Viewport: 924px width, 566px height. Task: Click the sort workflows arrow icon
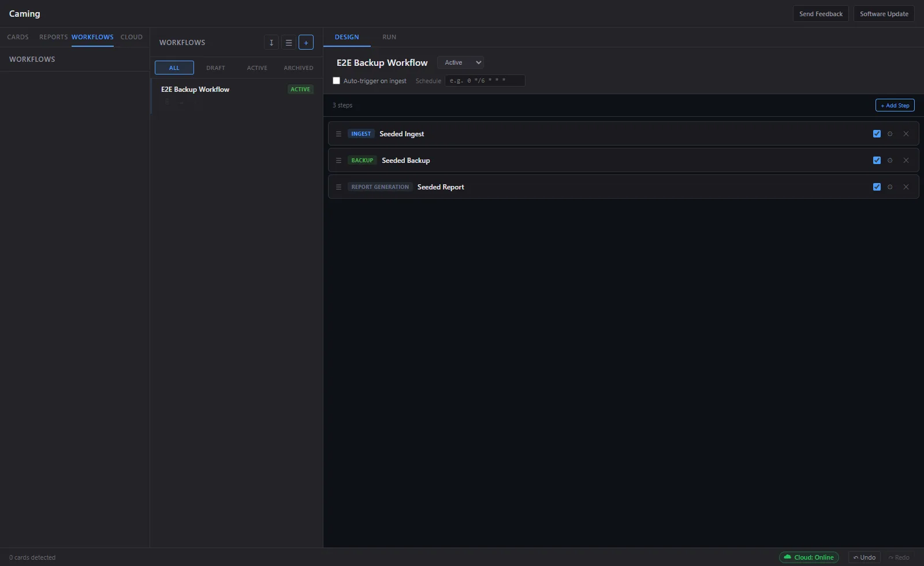tap(271, 42)
